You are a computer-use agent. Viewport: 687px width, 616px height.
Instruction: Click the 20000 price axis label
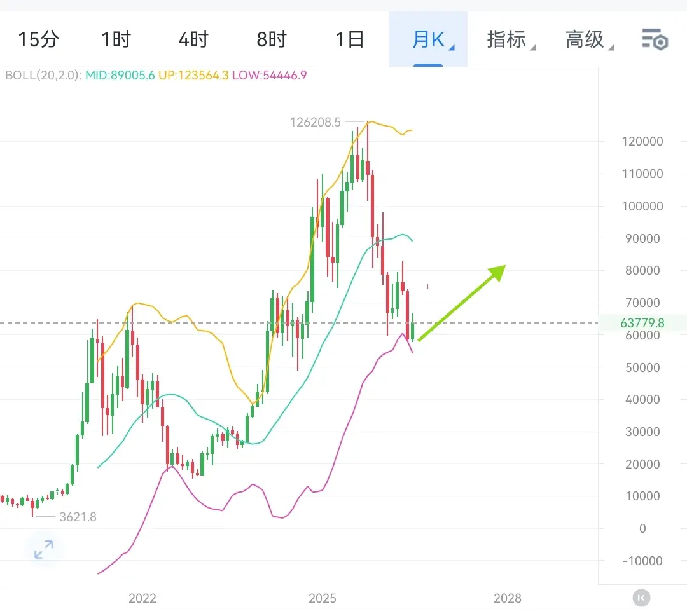click(x=642, y=464)
